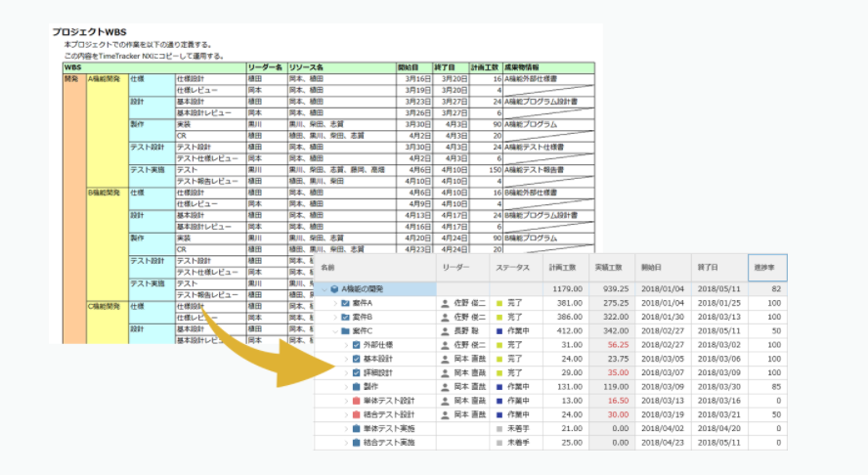The height and width of the screenshot is (475, 868).
Task: Select the A機能プログラム設計書 cell
Action: click(x=548, y=102)
